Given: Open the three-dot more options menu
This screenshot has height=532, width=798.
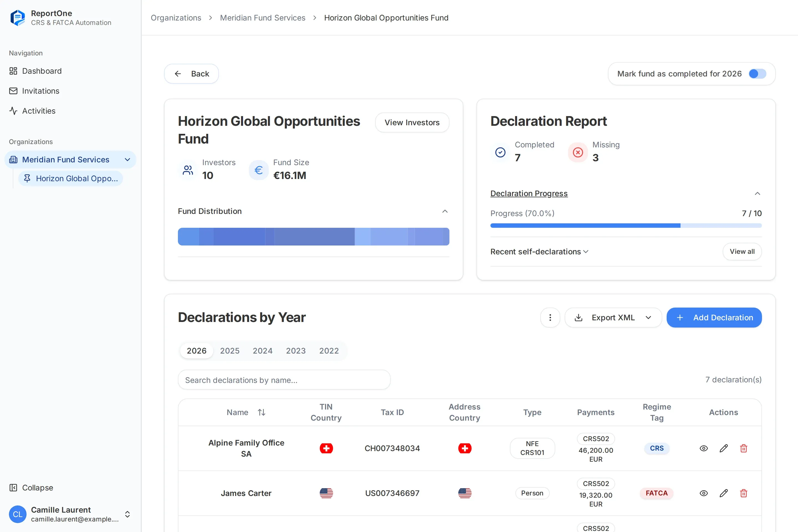Looking at the screenshot, I should [x=550, y=318].
